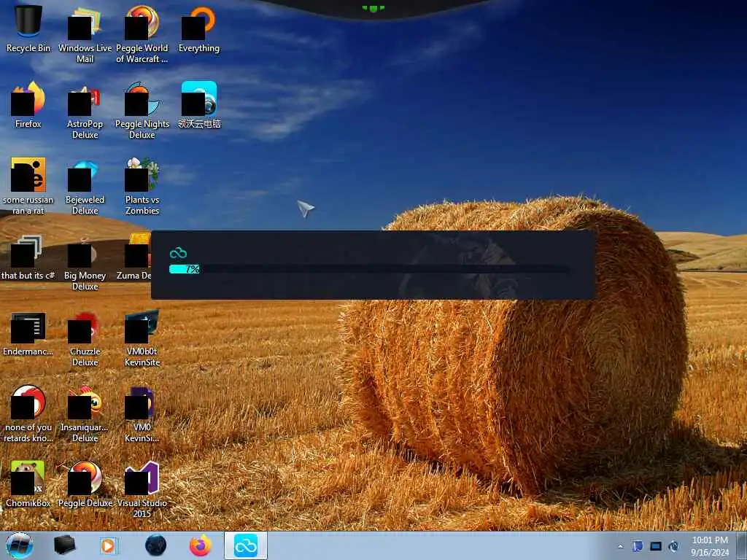Open the media player taskbar icon

pos(109,545)
